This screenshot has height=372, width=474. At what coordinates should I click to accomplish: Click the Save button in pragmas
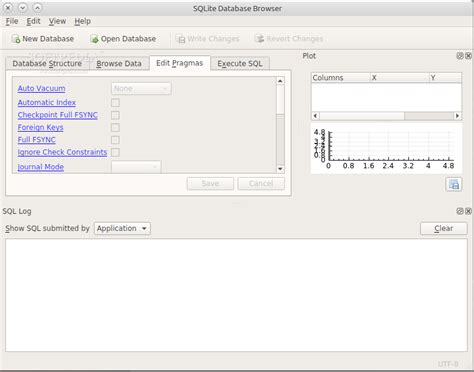coord(210,184)
